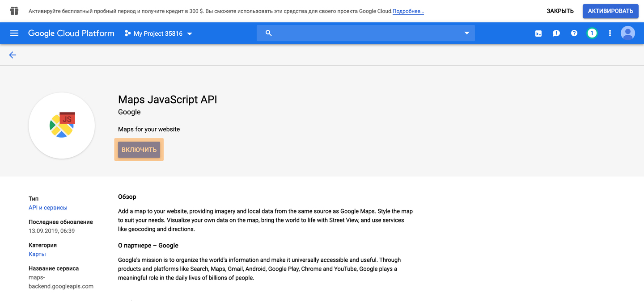Expand the My Project 35816 selector
The width and height of the screenshot is (644, 301).
click(x=158, y=34)
